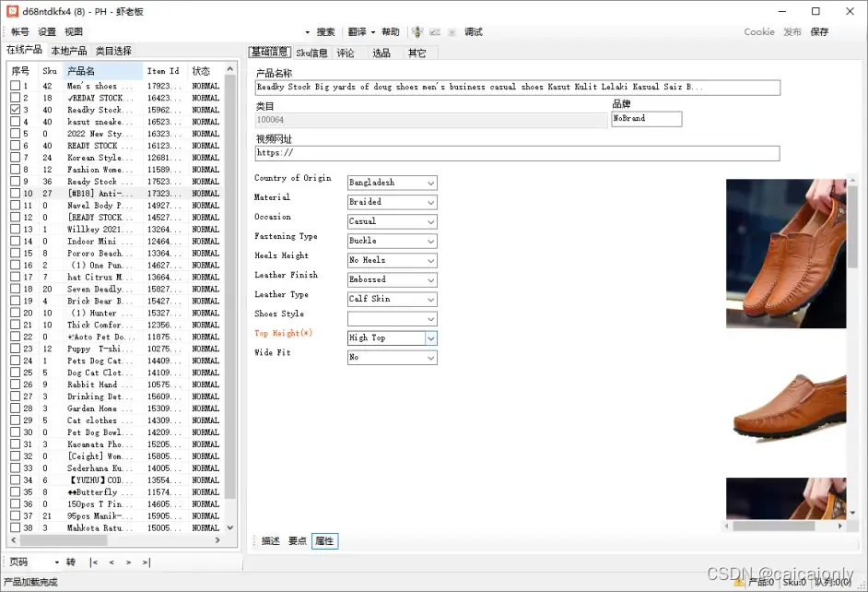Uncheck the checkbox for row 3 Readky Stock
Viewport: 868px width, 592px height.
pyautogui.click(x=15, y=110)
